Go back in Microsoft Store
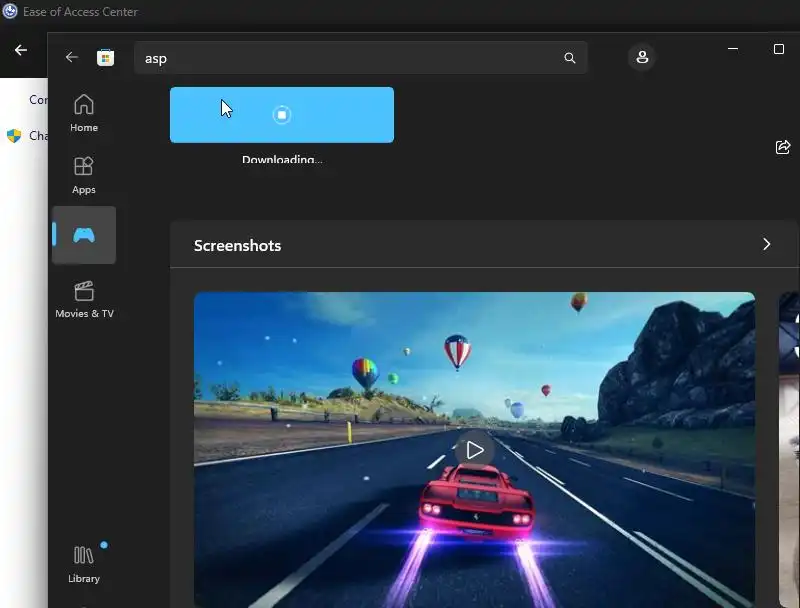The height and width of the screenshot is (608, 800). click(71, 57)
